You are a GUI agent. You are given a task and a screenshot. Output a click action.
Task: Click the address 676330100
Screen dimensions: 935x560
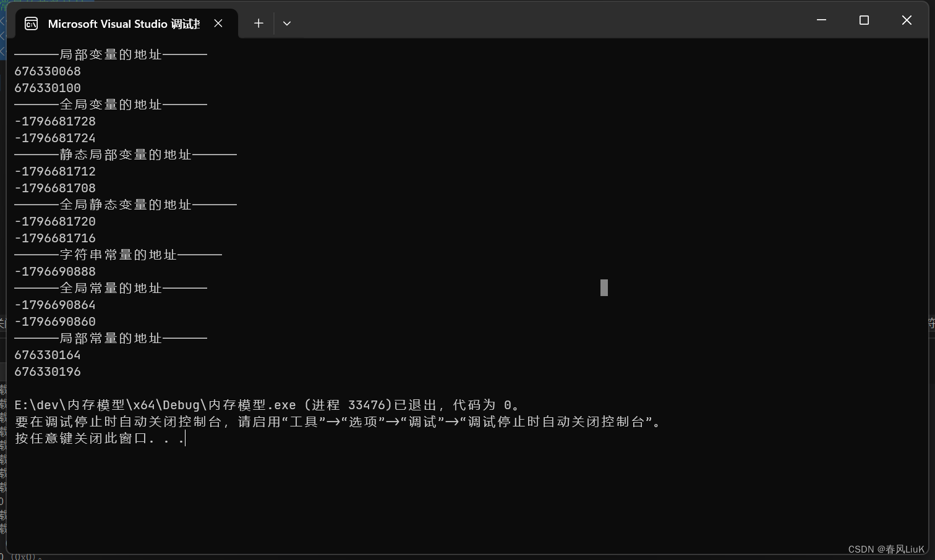coord(48,88)
